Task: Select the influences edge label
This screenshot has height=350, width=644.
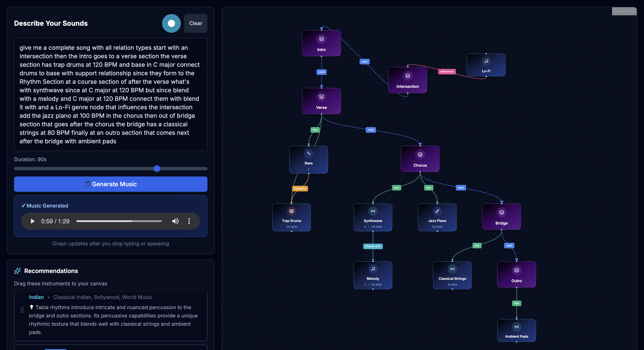Action: [447, 72]
